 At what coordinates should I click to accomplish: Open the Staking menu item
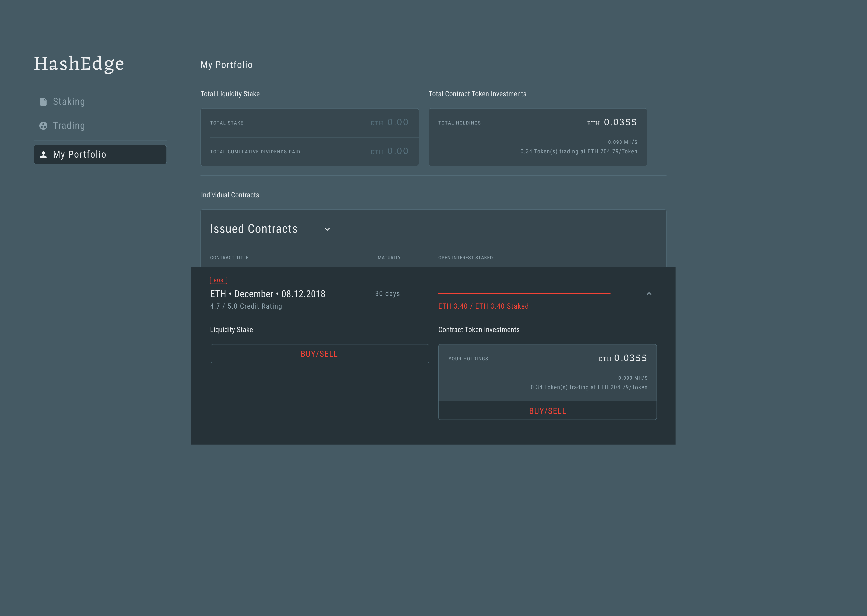(x=69, y=102)
